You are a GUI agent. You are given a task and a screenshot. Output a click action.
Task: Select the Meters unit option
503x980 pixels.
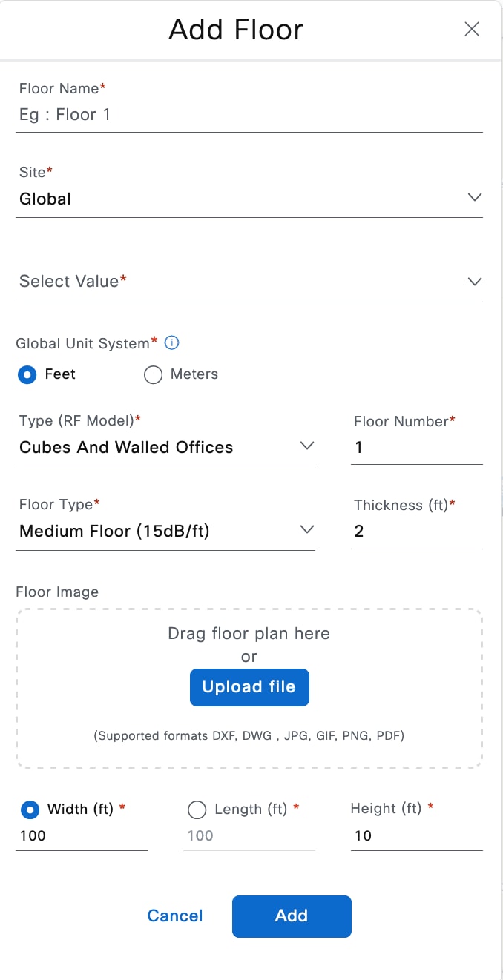click(154, 374)
